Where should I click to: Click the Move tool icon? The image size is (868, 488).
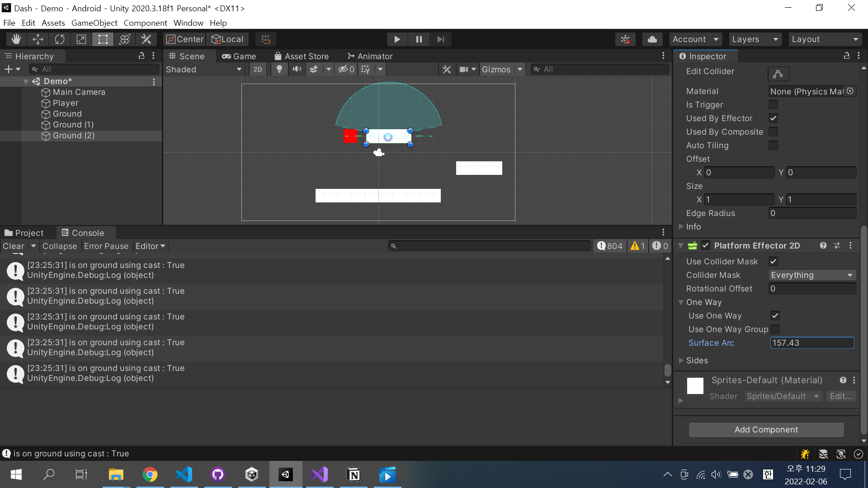pos(38,39)
